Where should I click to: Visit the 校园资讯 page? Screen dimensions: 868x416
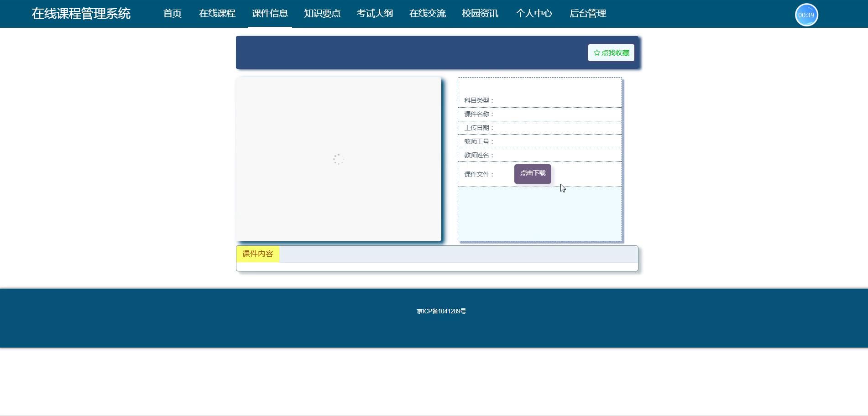click(480, 14)
